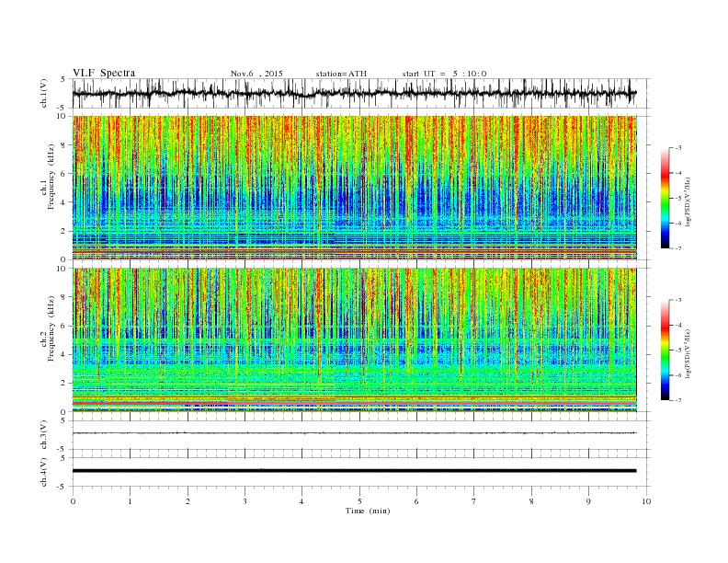
Task: Select the "Time (min)" axis label
Action: (x=368, y=511)
